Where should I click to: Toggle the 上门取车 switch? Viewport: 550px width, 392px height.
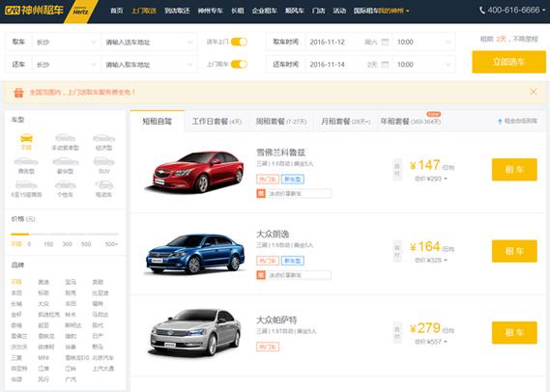coord(239,64)
